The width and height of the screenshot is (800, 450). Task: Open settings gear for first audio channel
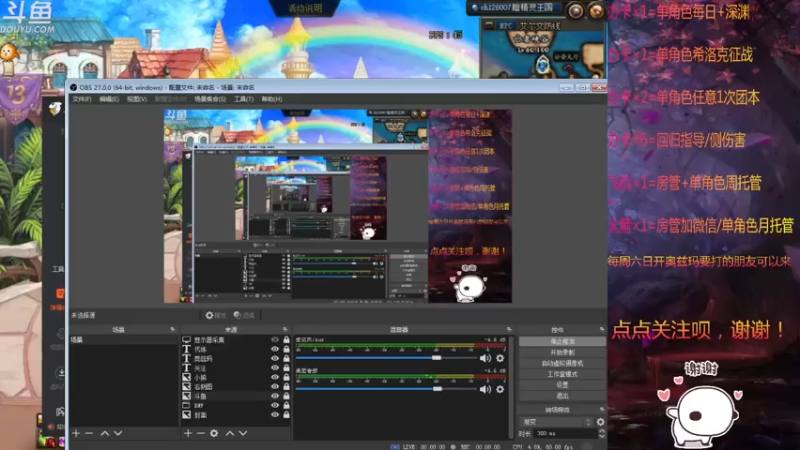click(x=500, y=358)
